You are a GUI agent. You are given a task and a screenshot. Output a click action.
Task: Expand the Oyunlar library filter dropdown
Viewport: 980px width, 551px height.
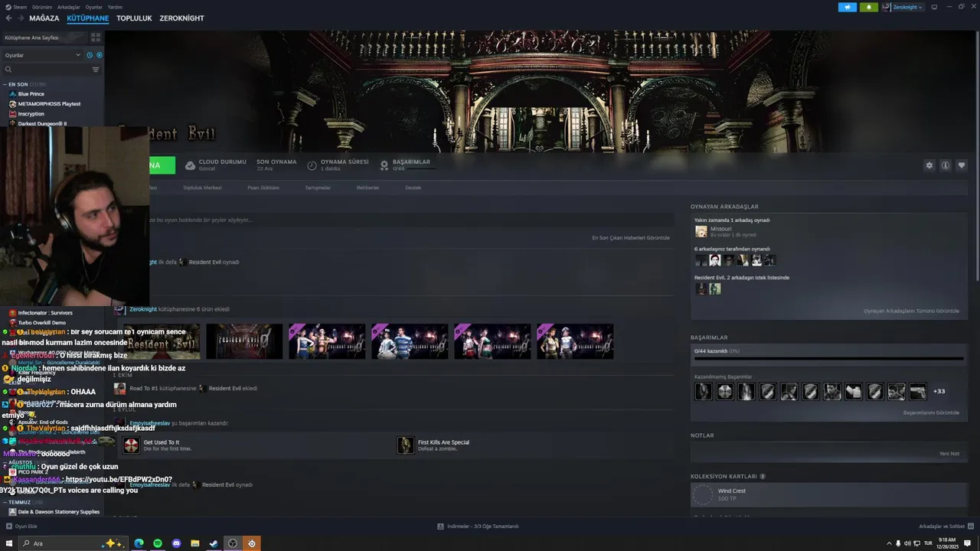coord(42,55)
